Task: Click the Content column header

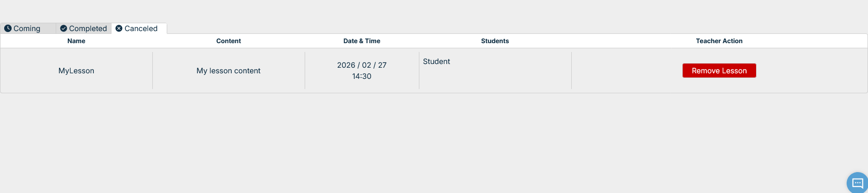Action: (x=228, y=41)
